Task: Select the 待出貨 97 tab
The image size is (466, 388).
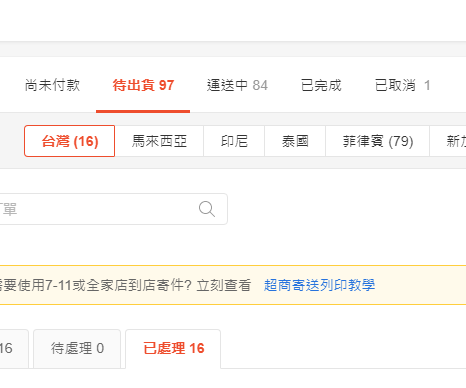Action: (x=143, y=85)
